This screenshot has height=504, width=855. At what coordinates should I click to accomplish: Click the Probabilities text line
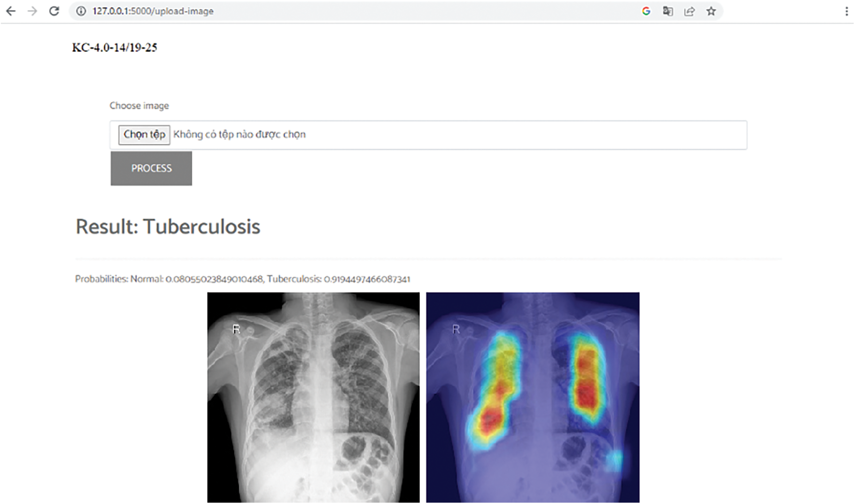(242, 279)
